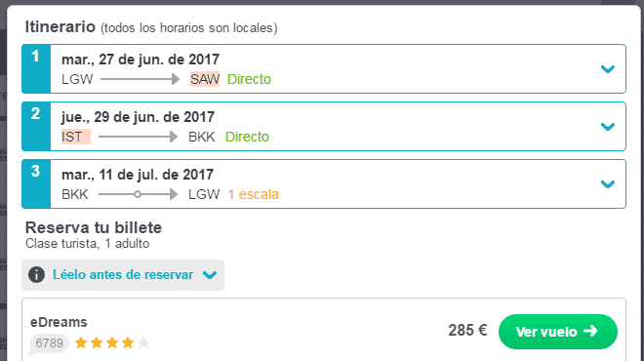Click the highlighted IST airport code
Screen dimensions: 644x361
pyautogui.click(x=76, y=137)
